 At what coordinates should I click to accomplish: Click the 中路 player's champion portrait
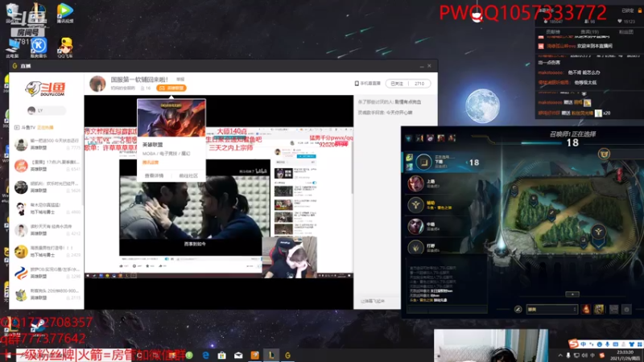[415, 226]
